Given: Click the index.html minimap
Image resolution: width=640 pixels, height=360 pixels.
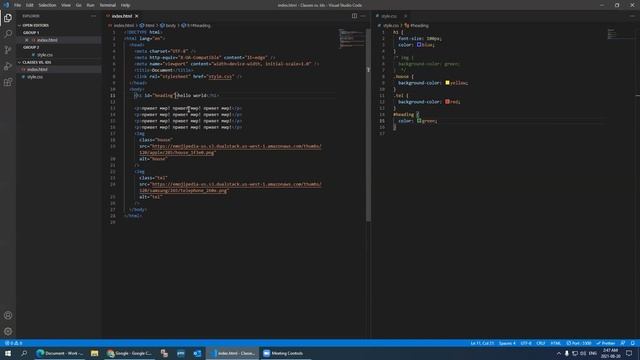Looking at the screenshot, I should tap(352, 39).
